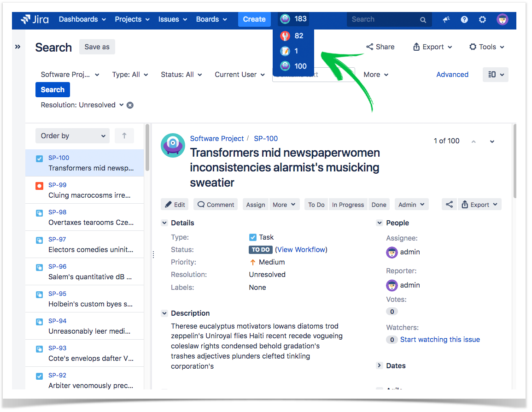532x412 pixels.
Task: Open the Boards menu
Action: click(211, 19)
